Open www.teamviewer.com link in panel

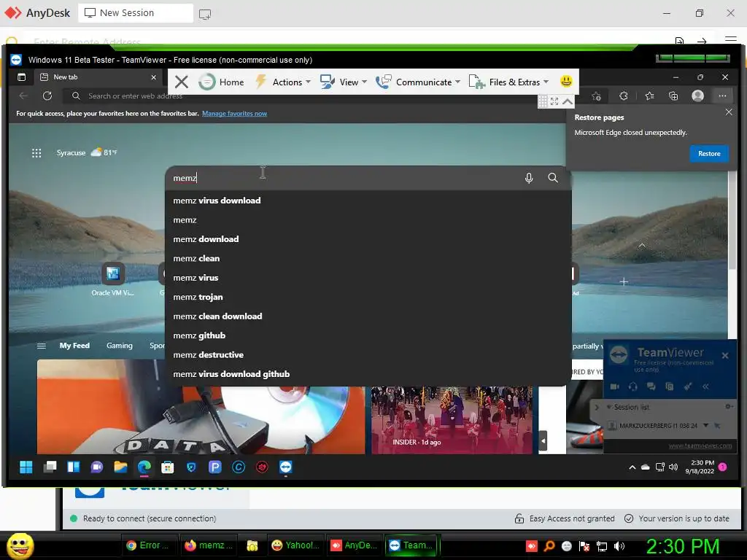pyautogui.click(x=700, y=446)
